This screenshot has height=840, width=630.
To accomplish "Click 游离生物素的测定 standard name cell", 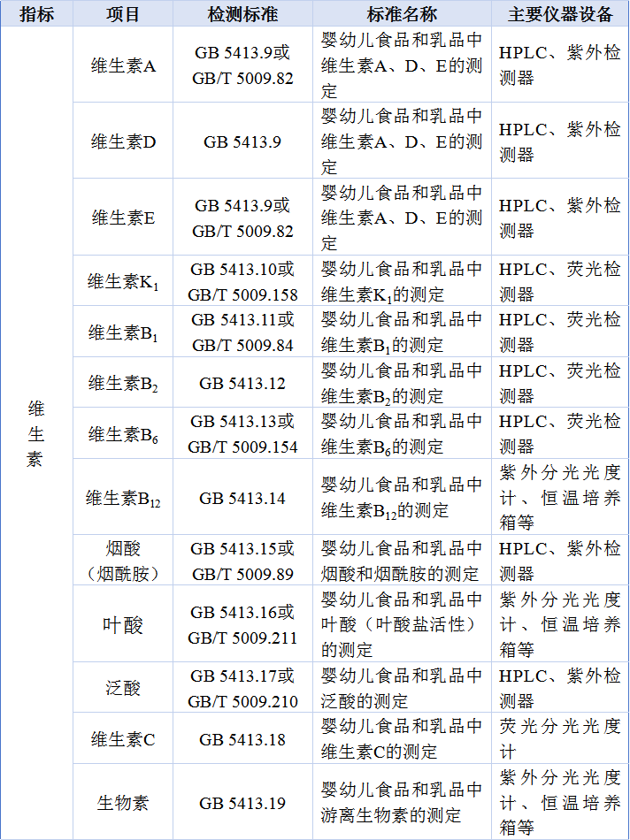I will point(402,802).
